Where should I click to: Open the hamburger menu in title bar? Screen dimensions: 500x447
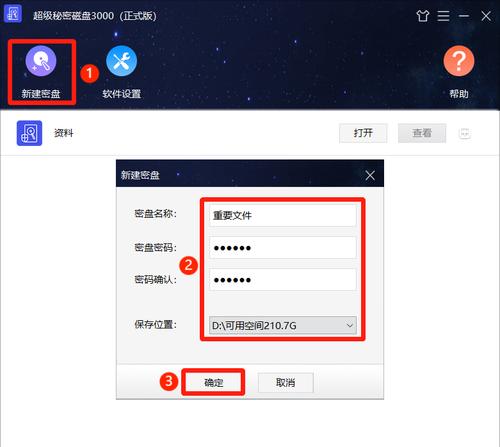443,16
